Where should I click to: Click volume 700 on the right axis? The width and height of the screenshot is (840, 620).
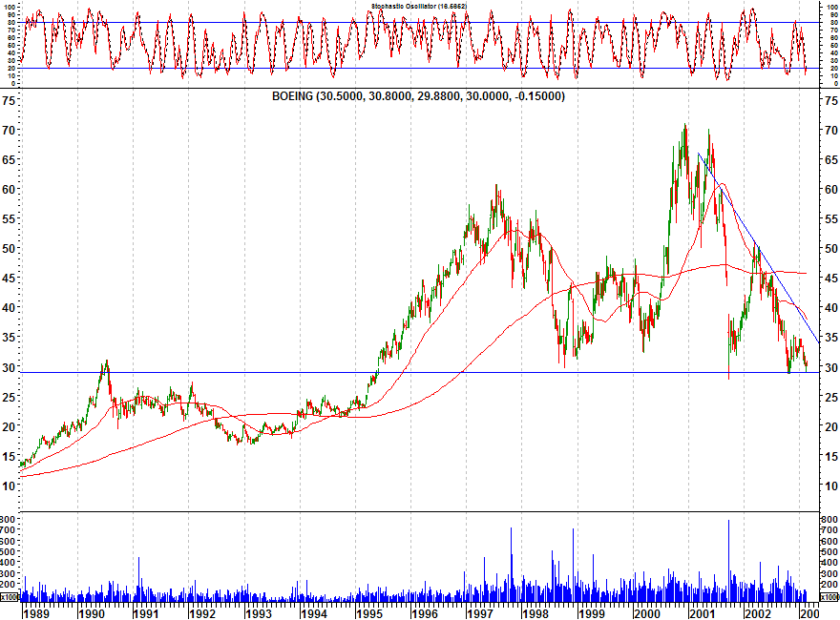(x=829, y=530)
